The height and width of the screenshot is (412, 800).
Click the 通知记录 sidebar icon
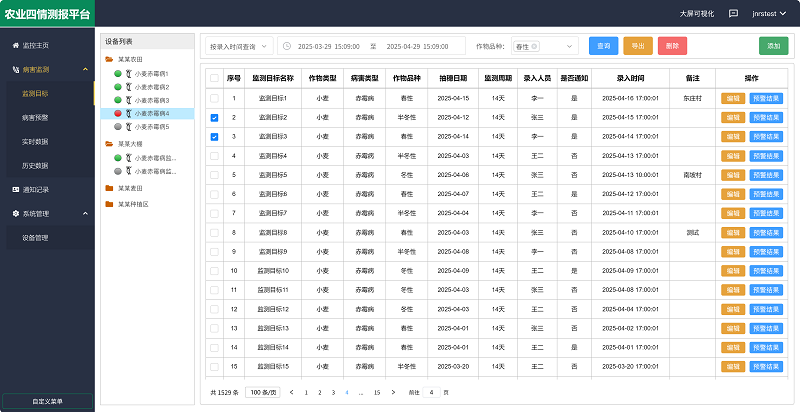[x=15, y=189]
